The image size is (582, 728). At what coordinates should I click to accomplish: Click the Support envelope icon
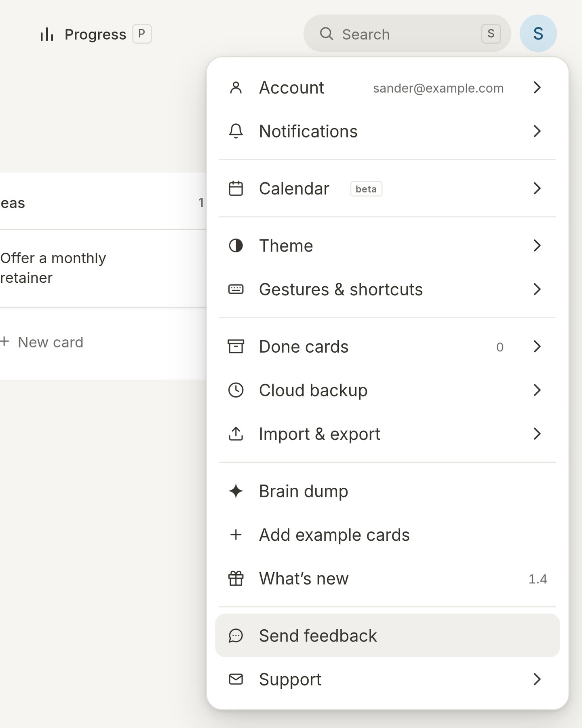pos(236,679)
